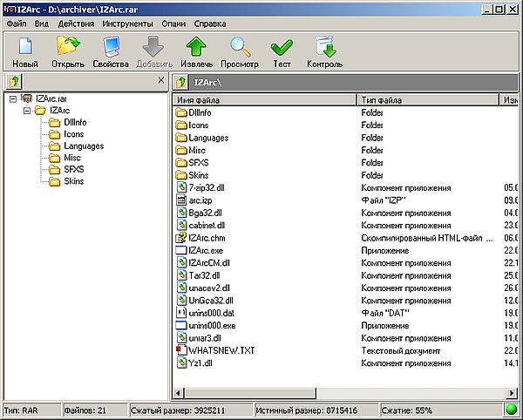Image resolution: width=523 pixels, height=420 pixels.
Task: Click Icons folder name in file list
Action: click(199, 125)
